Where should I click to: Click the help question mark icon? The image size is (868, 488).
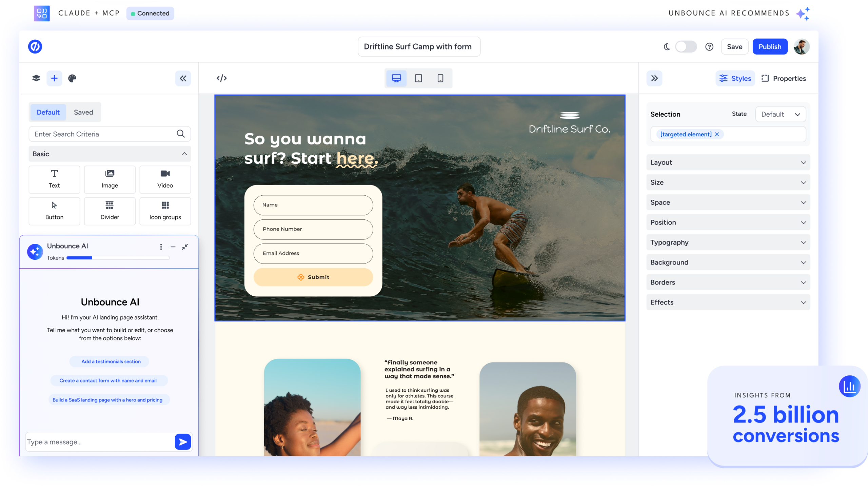coord(709,47)
